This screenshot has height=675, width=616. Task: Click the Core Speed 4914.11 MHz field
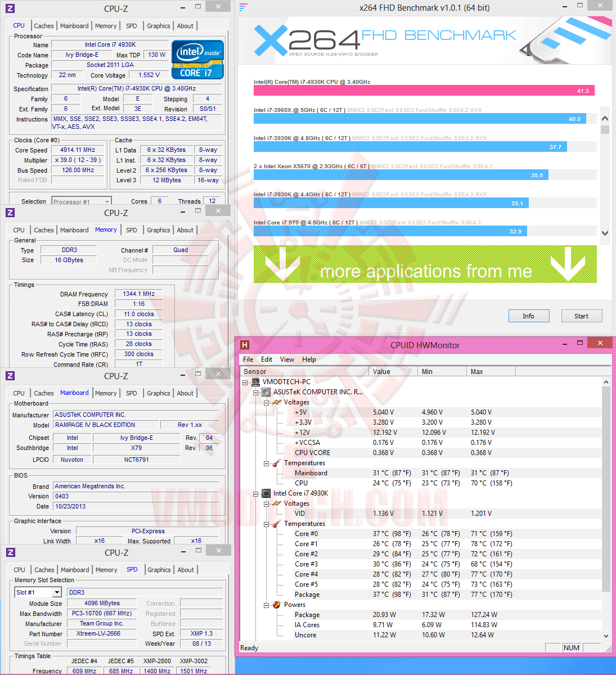(x=78, y=150)
